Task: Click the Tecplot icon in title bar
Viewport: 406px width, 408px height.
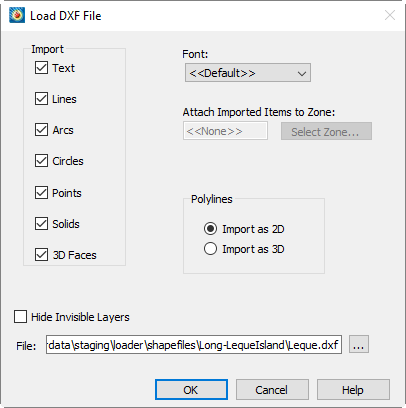Action: click(17, 15)
